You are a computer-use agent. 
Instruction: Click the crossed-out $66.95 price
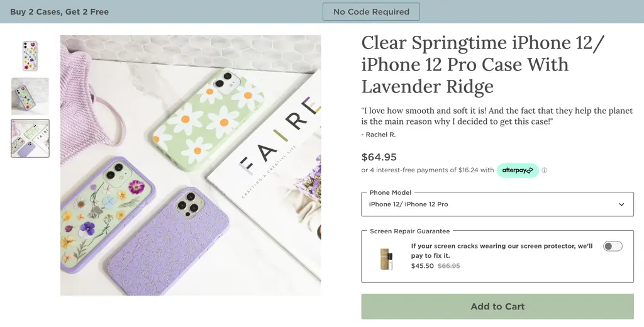448,266
